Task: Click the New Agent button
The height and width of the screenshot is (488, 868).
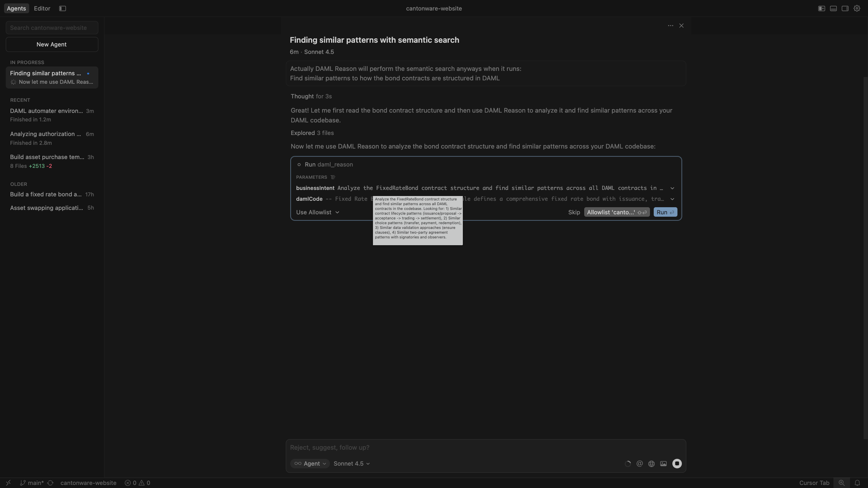Action: click(x=52, y=44)
